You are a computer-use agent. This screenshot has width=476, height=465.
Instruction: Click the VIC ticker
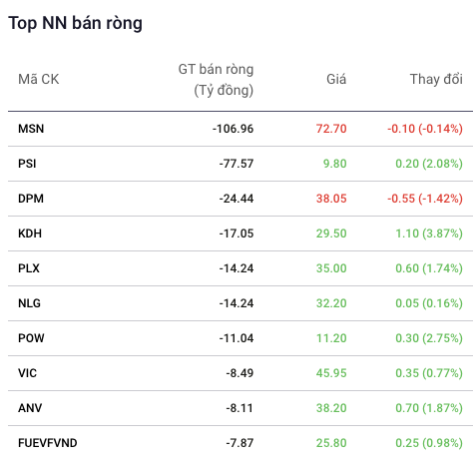pos(27,373)
